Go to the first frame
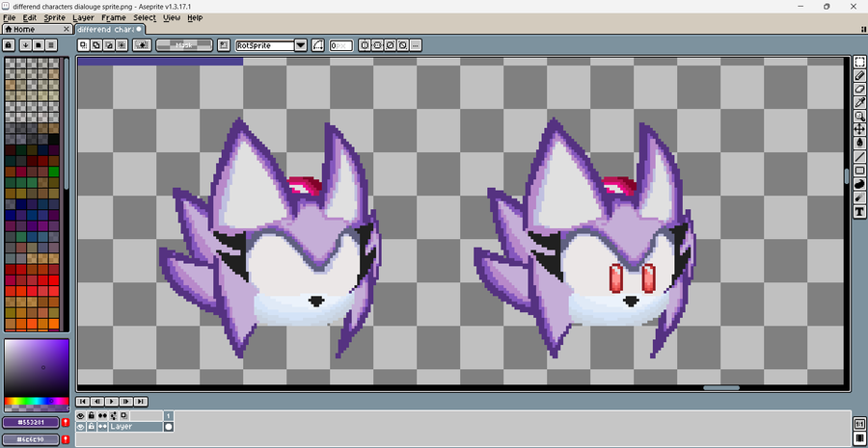The height and width of the screenshot is (448, 868). point(83,402)
